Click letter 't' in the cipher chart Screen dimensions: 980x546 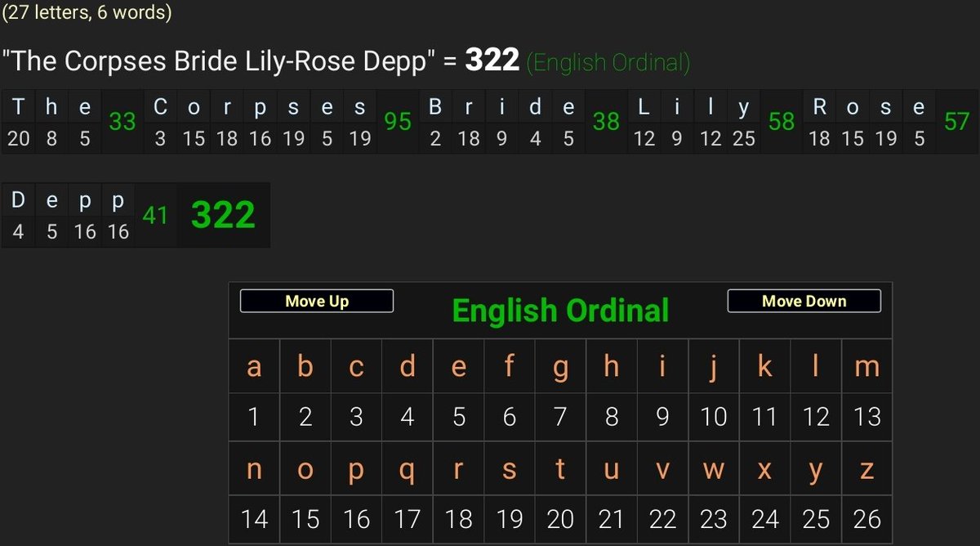(x=560, y=469)
